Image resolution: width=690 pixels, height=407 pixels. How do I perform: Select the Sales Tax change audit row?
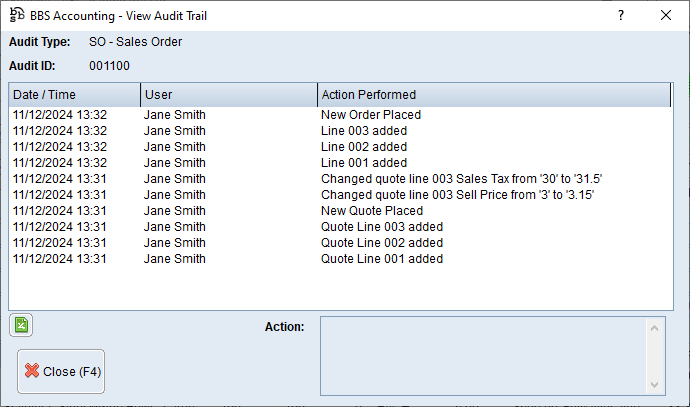click(x=461, y=179)
